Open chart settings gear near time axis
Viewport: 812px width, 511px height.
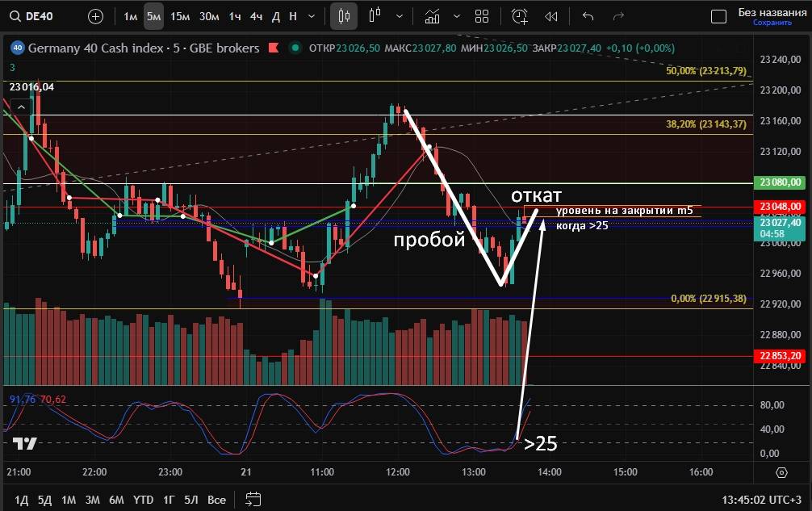[x=781, y=472]
